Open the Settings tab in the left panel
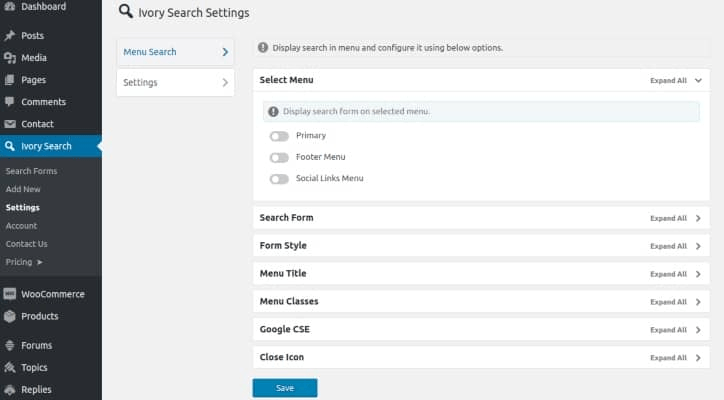 tap(175, 83)
